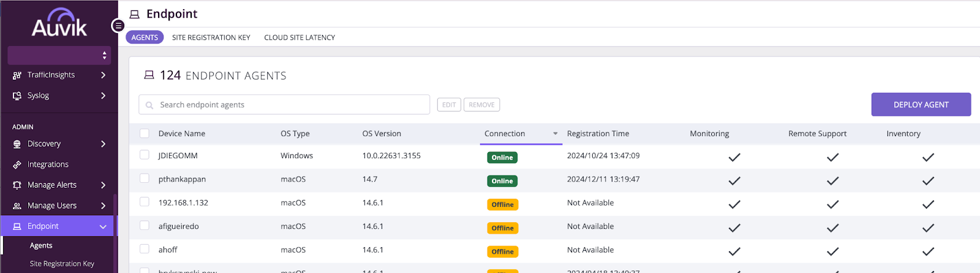This screenshot has width=980, height=273.
Task: Sort by Registration Time column header
Action: point(598,134)
